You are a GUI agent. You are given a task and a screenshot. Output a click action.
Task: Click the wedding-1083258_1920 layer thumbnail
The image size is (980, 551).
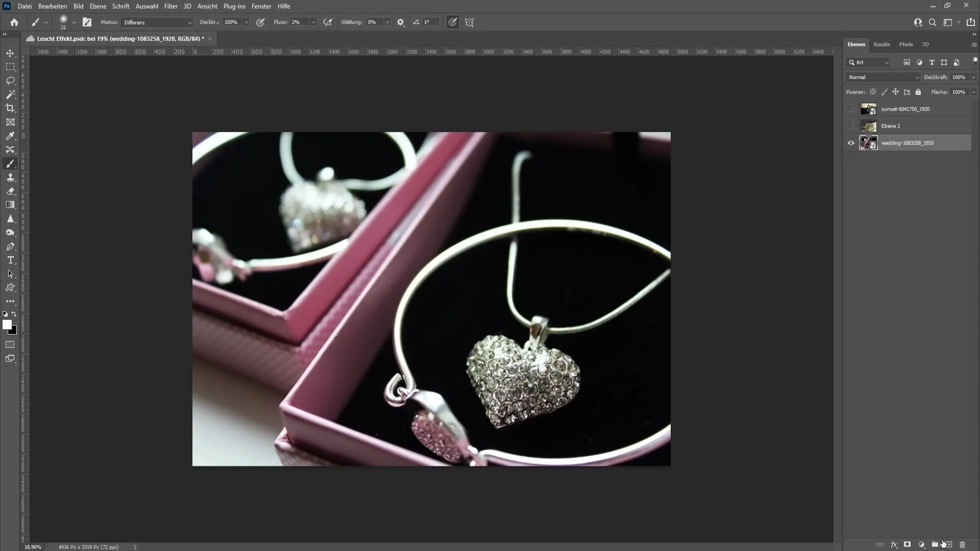(x=868, y=143)
